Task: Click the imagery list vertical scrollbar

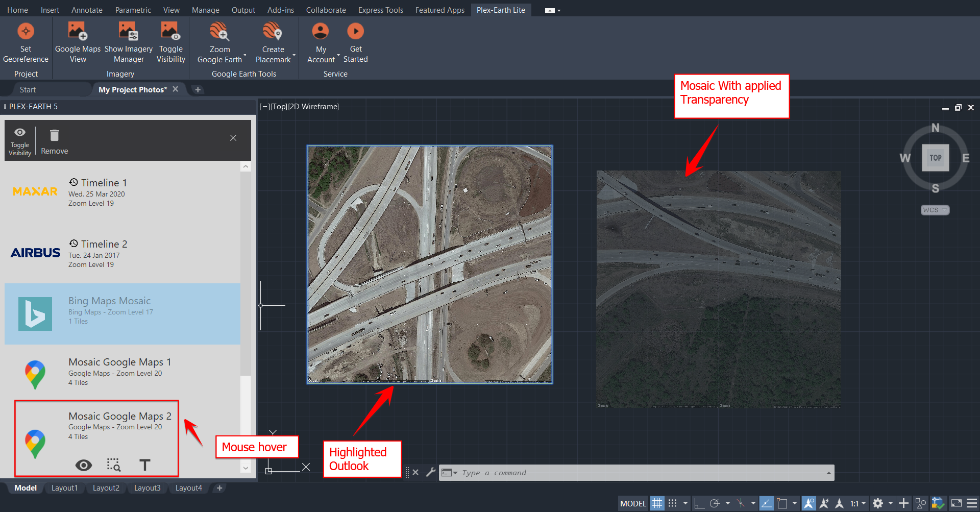Action: 246,271
